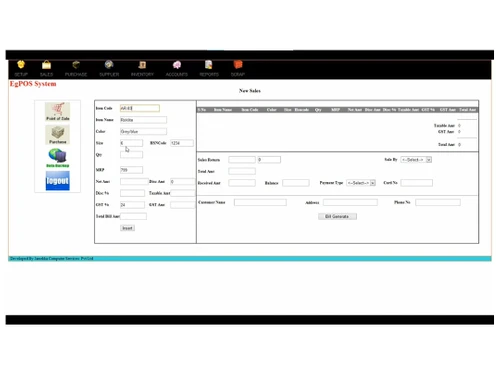Screen dimensions: 500x375
Task: Click the GST Amt input field in item form
Action: pos(182,205)
